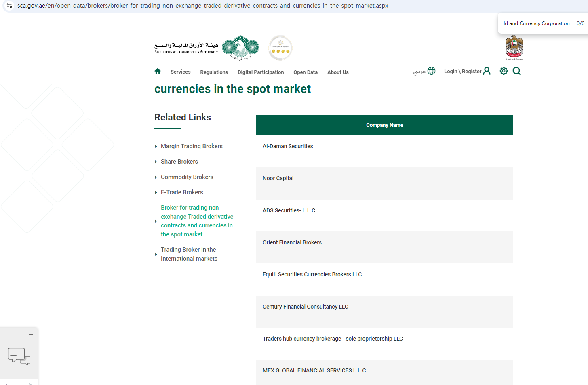Open site settings gear icon
This screenshot has width=588, height=385.
pos(504,71)
